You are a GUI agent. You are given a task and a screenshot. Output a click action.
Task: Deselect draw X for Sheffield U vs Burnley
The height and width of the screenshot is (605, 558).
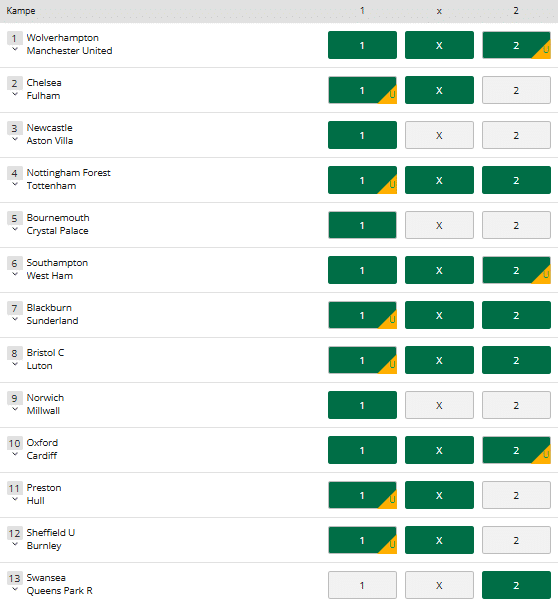(439, 540)
